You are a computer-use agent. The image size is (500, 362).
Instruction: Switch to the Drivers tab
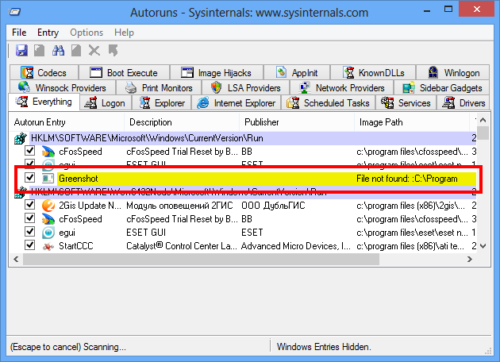pos(463,103)
